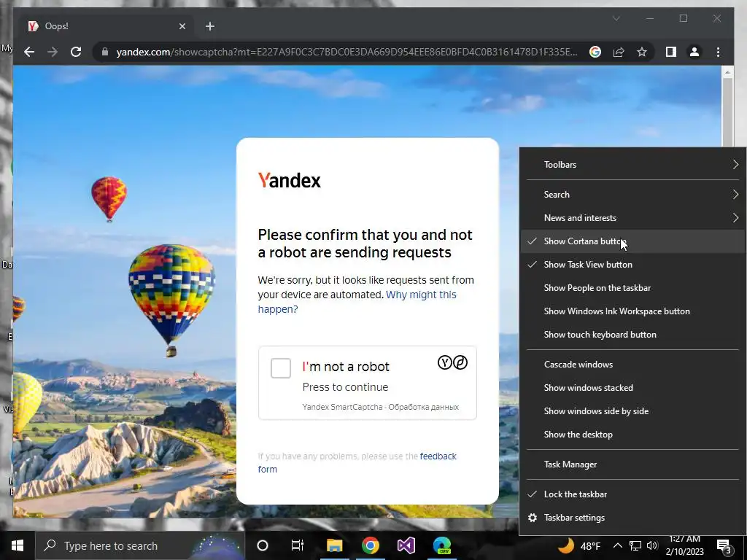Viewport: 747px width, 560px height.
Task: Choose Show the desktop
Action: click(x=632, y=435)
